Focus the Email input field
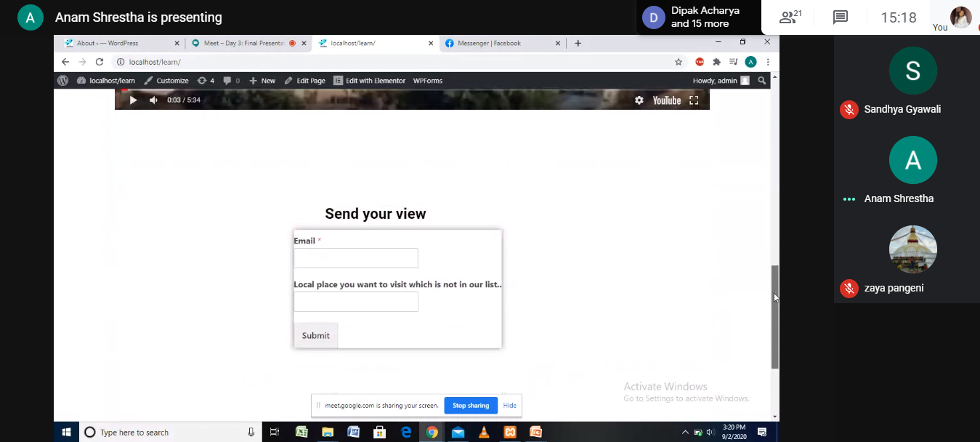980x442 pixels. 356,258
